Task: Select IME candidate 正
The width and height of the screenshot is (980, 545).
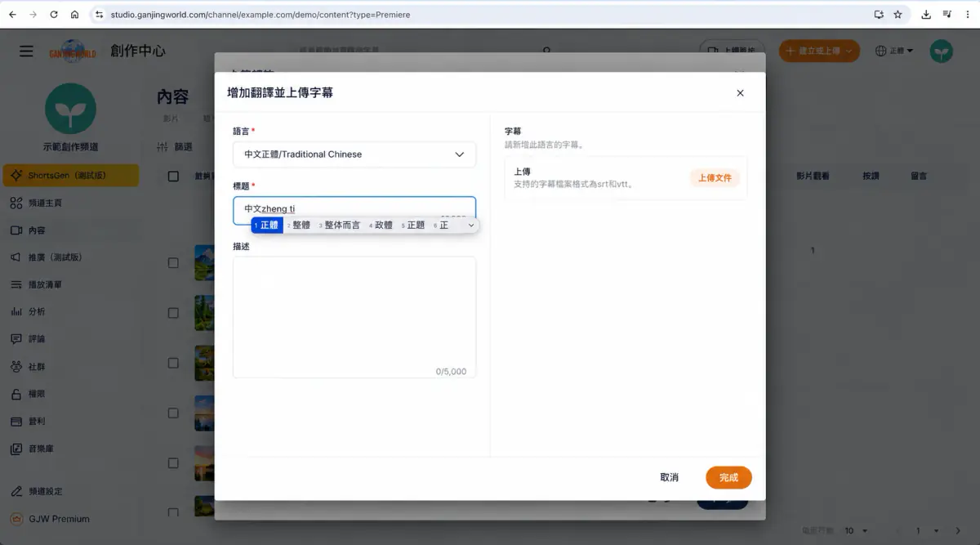Action: point(442,225)
